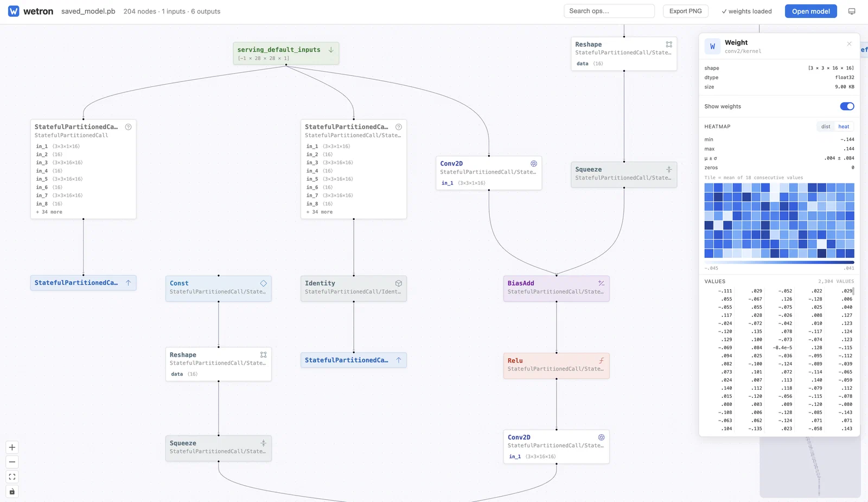Image resolution: width=868 pixels, height=502 pixels.
Task: Click the wetron logo icon
Action: coord(14,11)
